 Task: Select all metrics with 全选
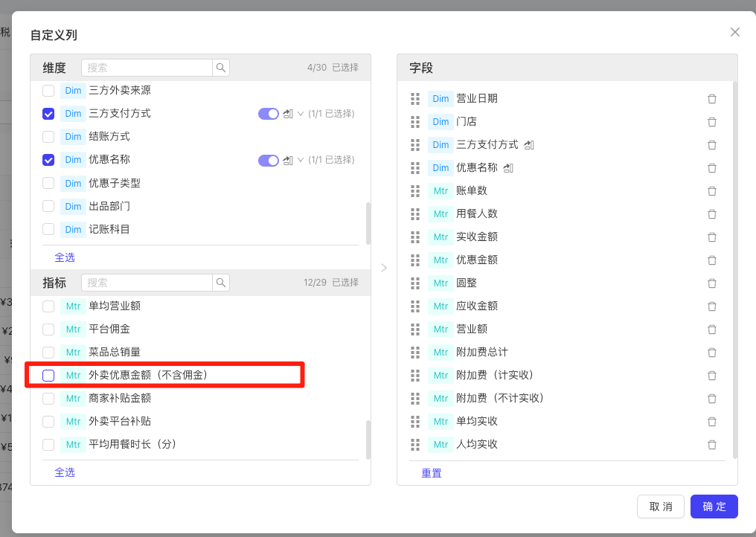65,472
